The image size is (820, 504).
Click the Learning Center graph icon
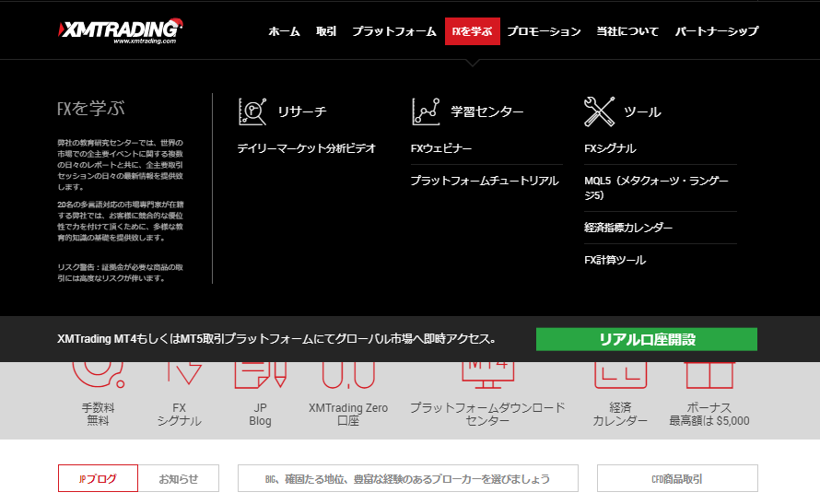point(426,111)
